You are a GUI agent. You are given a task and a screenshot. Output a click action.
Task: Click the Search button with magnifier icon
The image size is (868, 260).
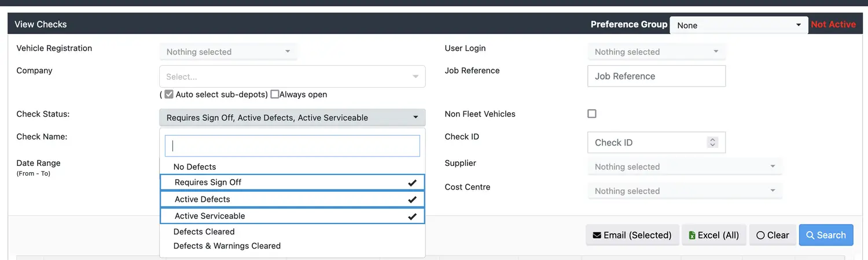(x=826, y=235)
